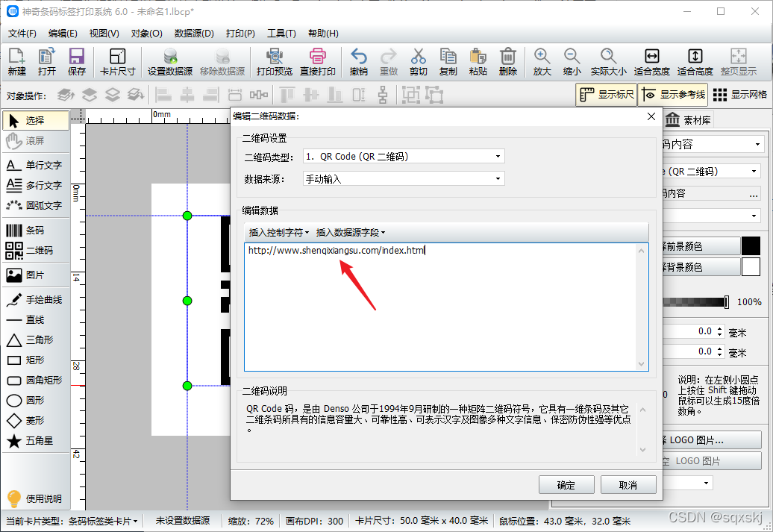Click into the QR data URL text box

point(446,307)
